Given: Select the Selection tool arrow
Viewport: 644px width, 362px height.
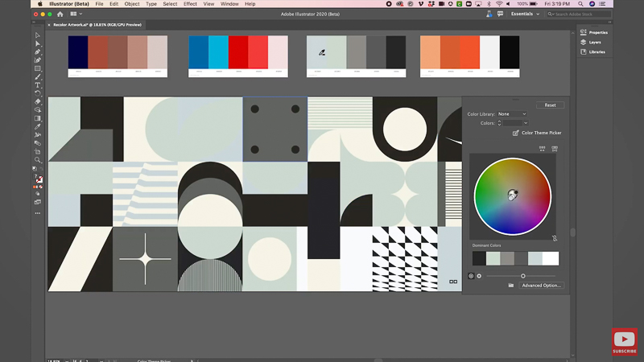Looking at the screenshot, I should click(x=37, y=35).
